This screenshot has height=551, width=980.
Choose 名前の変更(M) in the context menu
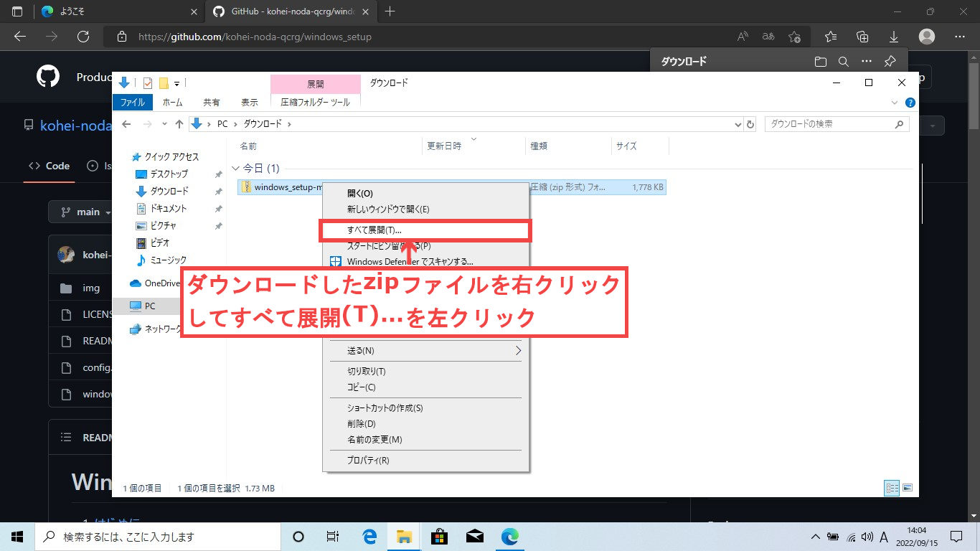(x=425, y=440)
